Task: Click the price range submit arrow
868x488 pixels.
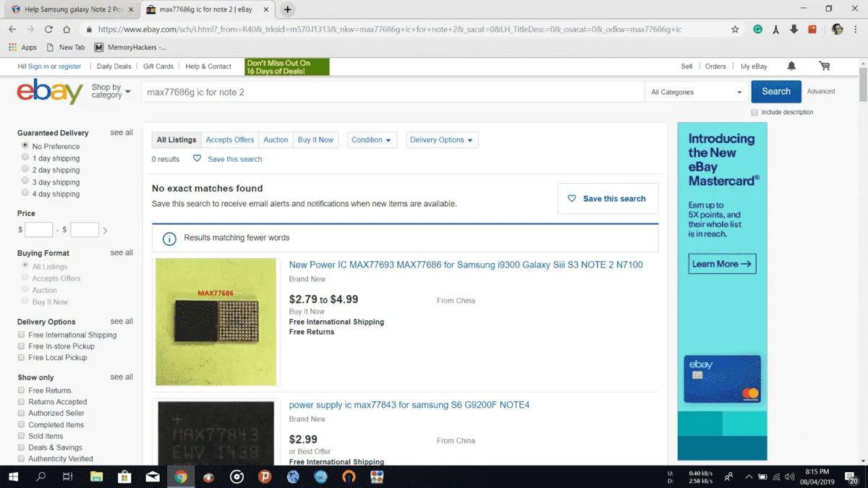Action: tap(105, 231)
